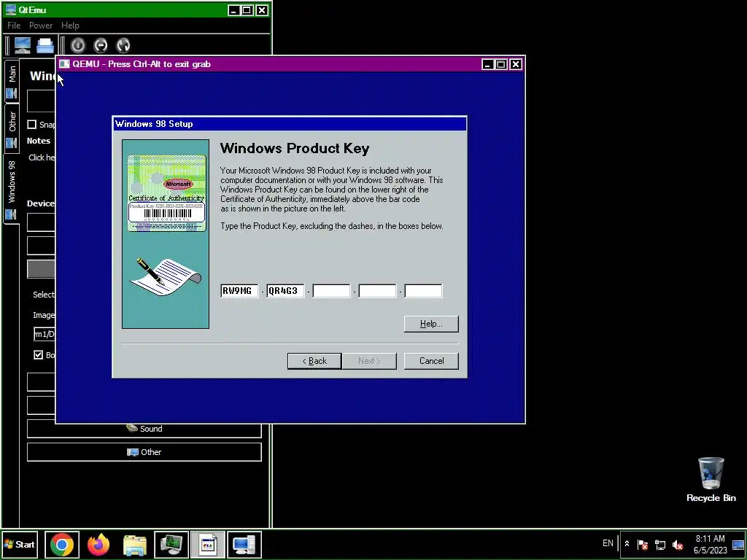Click the network tray icon
This screenshot has height=560, width=747.
coord(660,544)
